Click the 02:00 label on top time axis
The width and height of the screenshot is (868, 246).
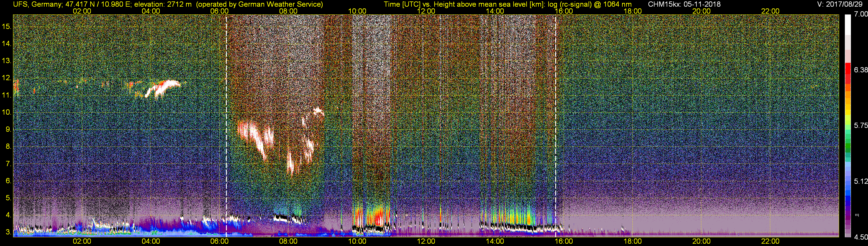coord(82,11)
